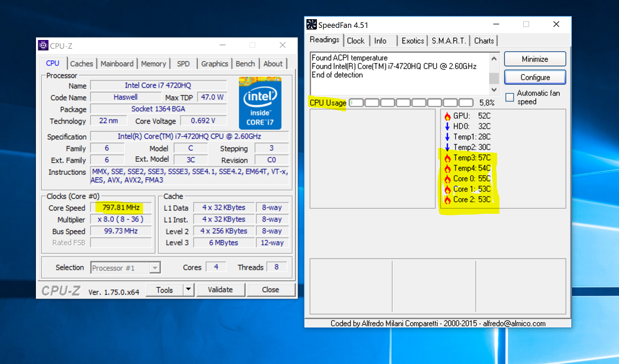Click the Technology value 22 nm
This screenshot has width=619, height=364.
coord(108,121)
